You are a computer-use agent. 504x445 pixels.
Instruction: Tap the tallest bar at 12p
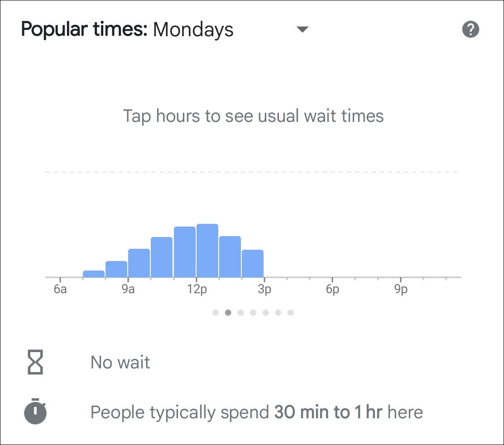coord(207,251)
